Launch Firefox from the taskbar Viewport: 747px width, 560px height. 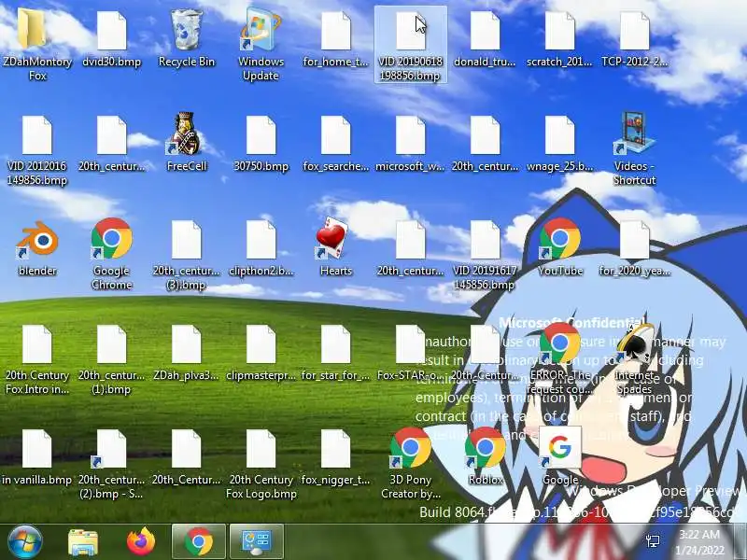141,541
